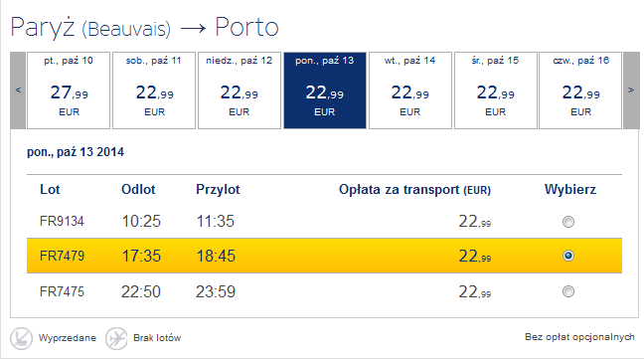Click the Wyprzedane legend label

point(68,338)
